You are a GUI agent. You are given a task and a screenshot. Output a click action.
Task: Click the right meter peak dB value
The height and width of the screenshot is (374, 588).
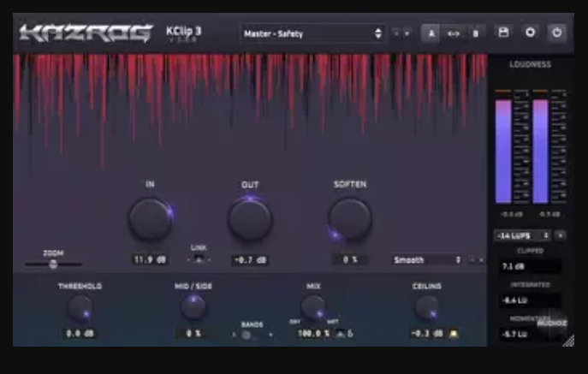tap(549, 215)
